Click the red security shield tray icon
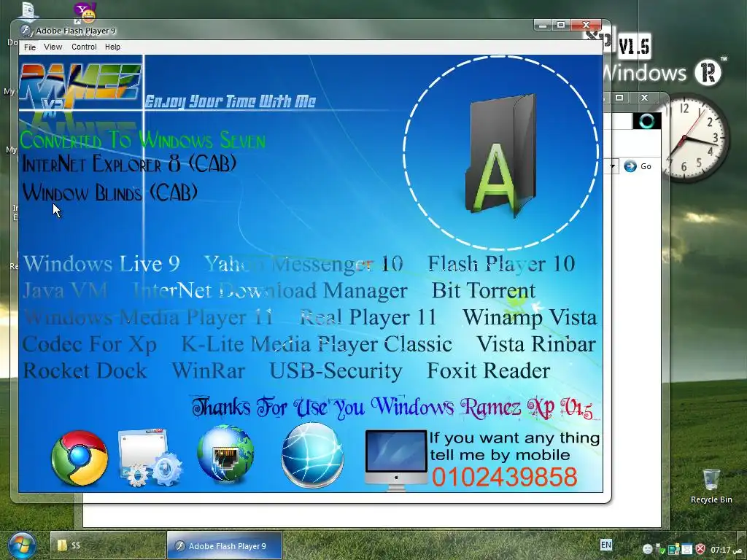The height and width of the screenshot is (560, 747). (700, 550)
